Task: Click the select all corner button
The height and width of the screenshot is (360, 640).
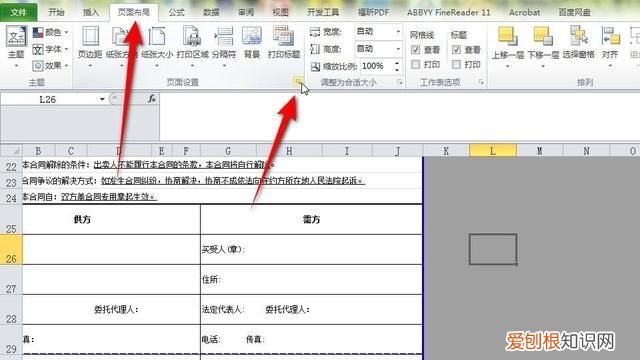Action: tap(11, 151)
